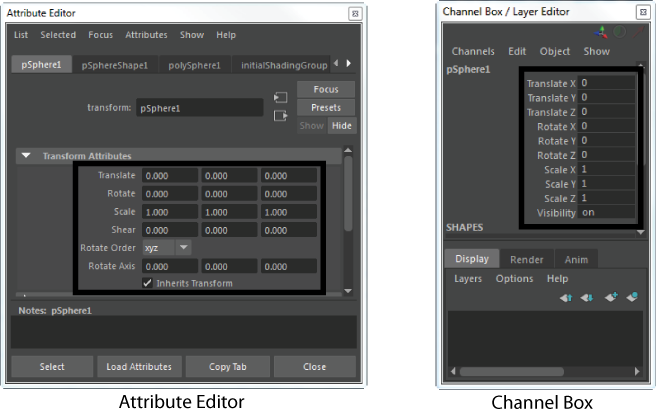The image size is (656, 414).
Task: Click the Layer Editor horizontal scrollbar thumb
Action: pyautogui.click(x=512, y=371)
